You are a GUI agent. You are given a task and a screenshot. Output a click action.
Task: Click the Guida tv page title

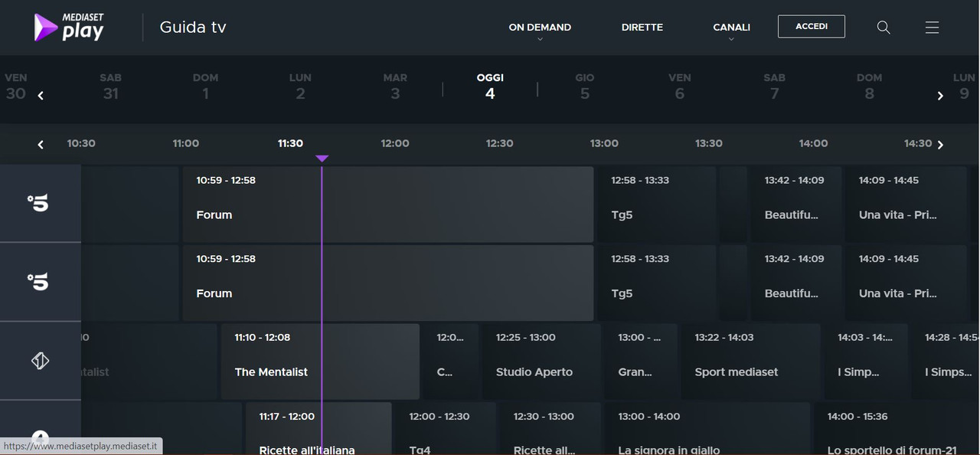click(x=193, y=27)
